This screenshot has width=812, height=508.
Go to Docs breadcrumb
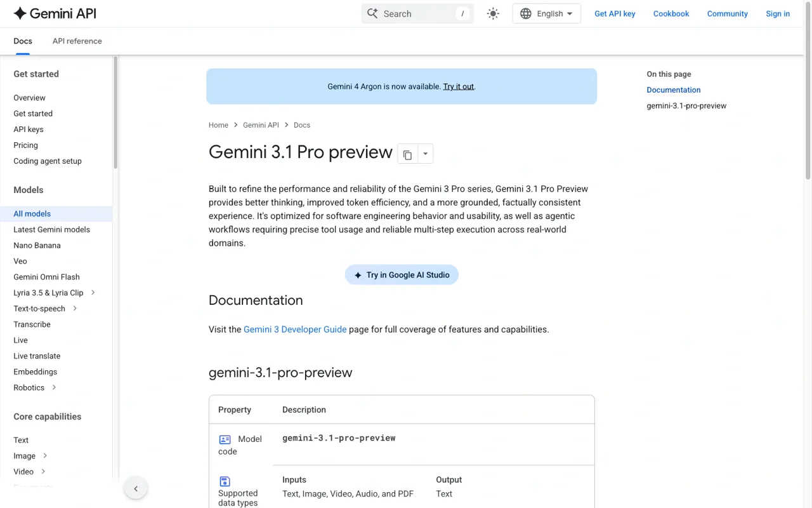pos(302,125)
